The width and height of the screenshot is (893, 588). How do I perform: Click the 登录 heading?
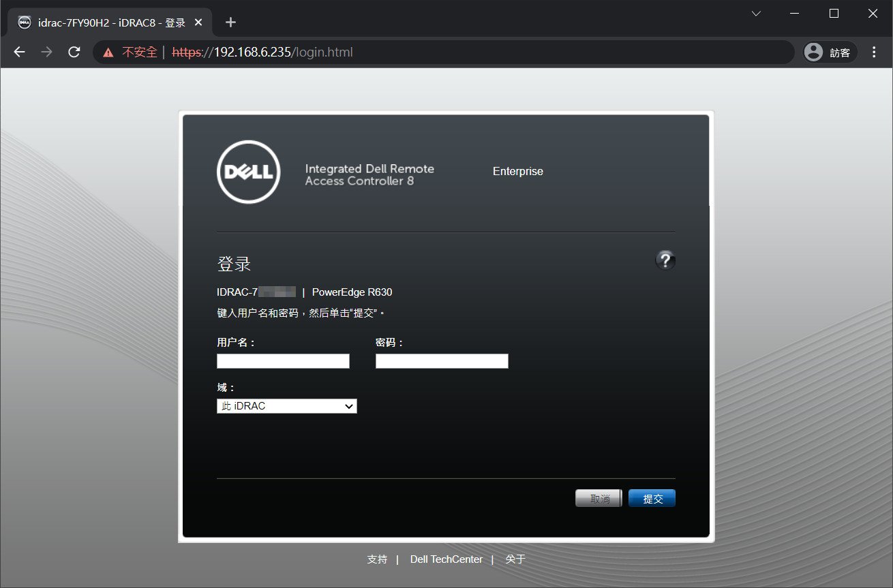[x=234, y=264]
